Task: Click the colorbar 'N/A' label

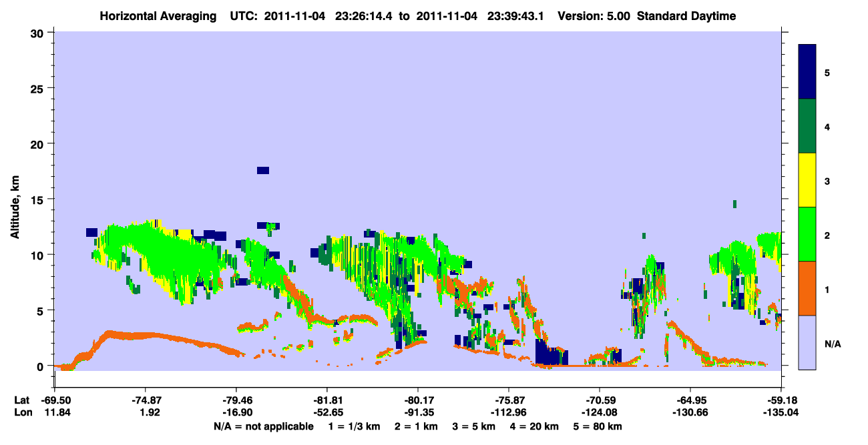Action: [x=832, y=344]
